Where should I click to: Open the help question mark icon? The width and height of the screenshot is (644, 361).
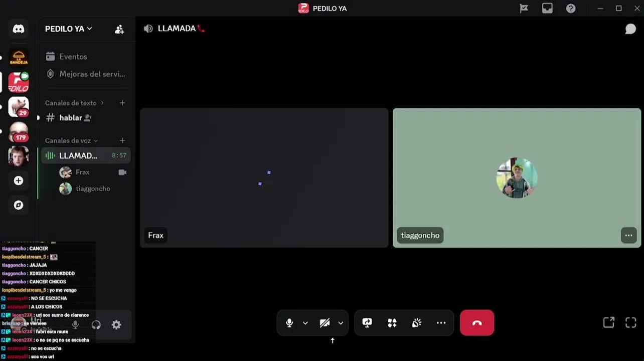pos(571,9)
